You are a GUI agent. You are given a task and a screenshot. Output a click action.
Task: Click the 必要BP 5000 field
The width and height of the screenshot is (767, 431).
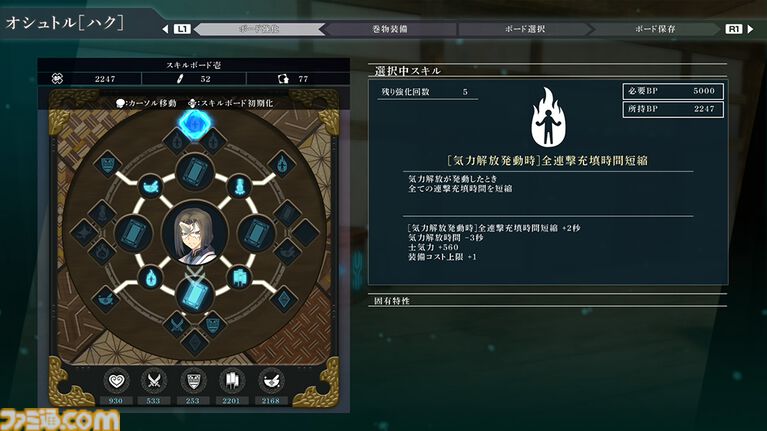(673, 91)
